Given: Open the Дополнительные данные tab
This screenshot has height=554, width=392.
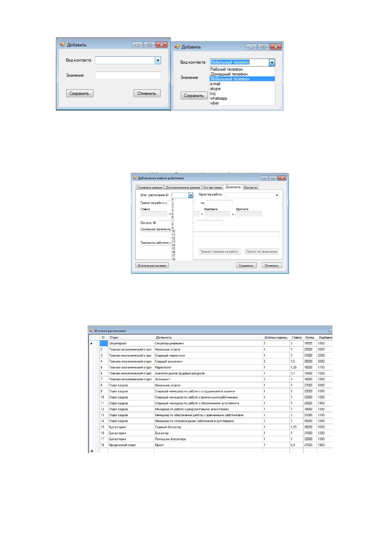Looking at the screenshot, I should [183, 188].
